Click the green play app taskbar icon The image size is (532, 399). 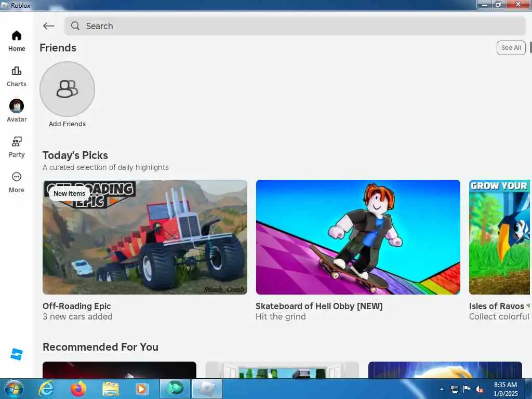point(175,389)
